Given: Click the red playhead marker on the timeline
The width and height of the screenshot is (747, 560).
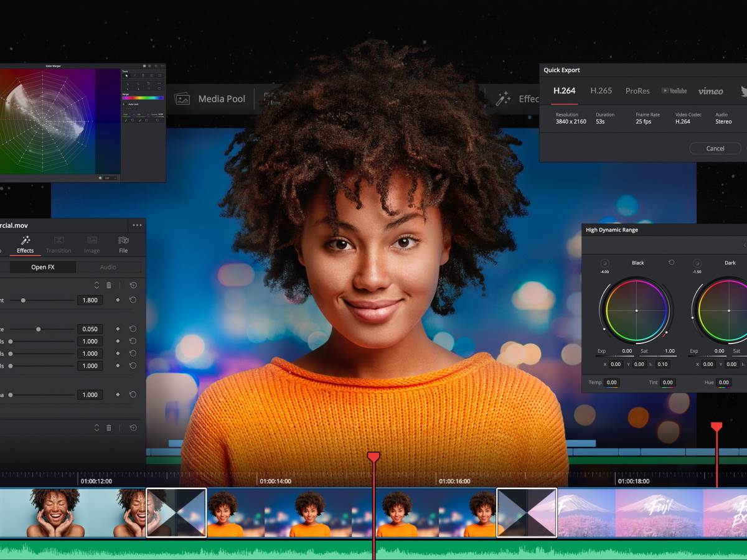Looking at the screenshot, I should [372, 455].
